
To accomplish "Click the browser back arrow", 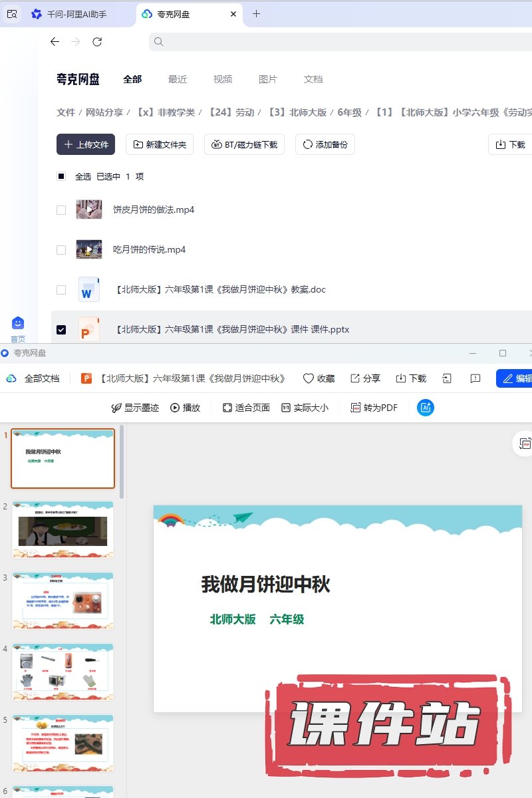I will click(x=55, y=42).
